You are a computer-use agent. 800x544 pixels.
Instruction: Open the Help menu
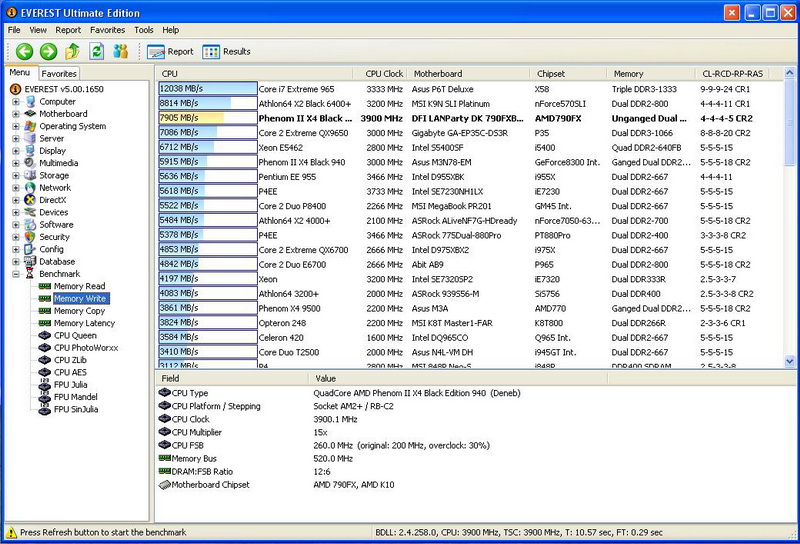[x=170, y=30]
